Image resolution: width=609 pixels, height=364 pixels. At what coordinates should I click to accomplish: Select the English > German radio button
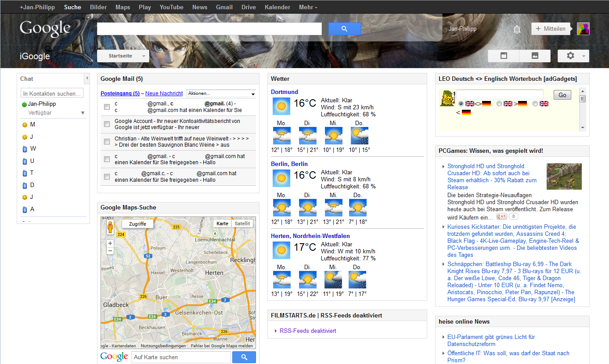coord(499,104)
